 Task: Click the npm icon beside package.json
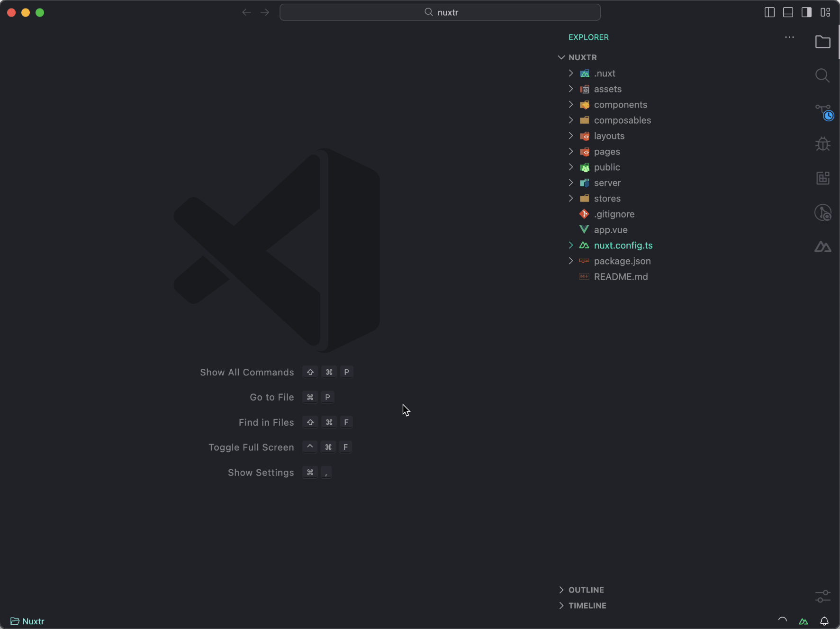(x=584, y=261)
